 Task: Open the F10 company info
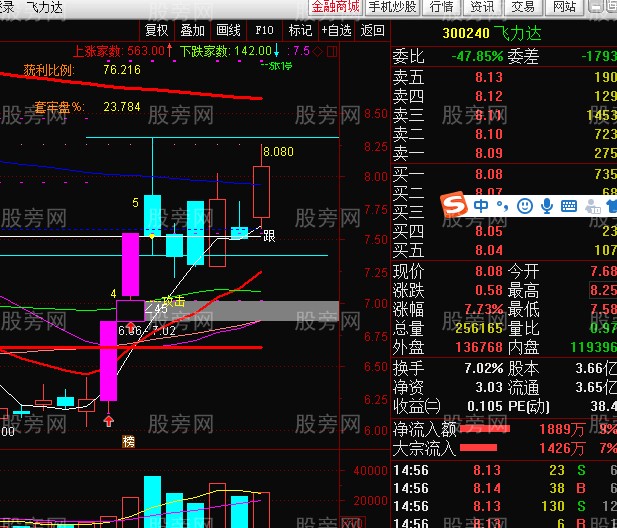coord(264,30)
